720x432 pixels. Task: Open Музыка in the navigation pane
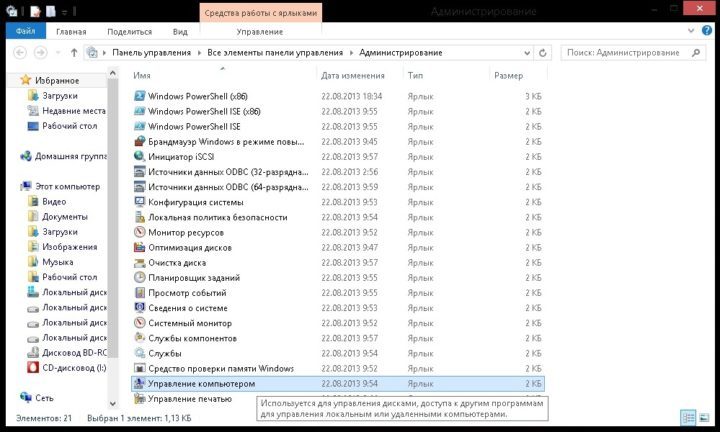57,262
